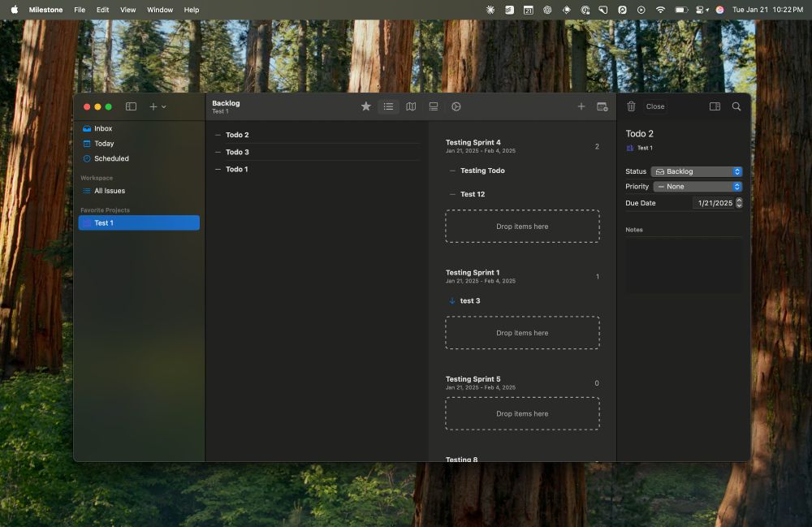Viewport: 812px width, 527px height.
Task: Click the Siri icon in the menu bar
Action: coord(719,10)
